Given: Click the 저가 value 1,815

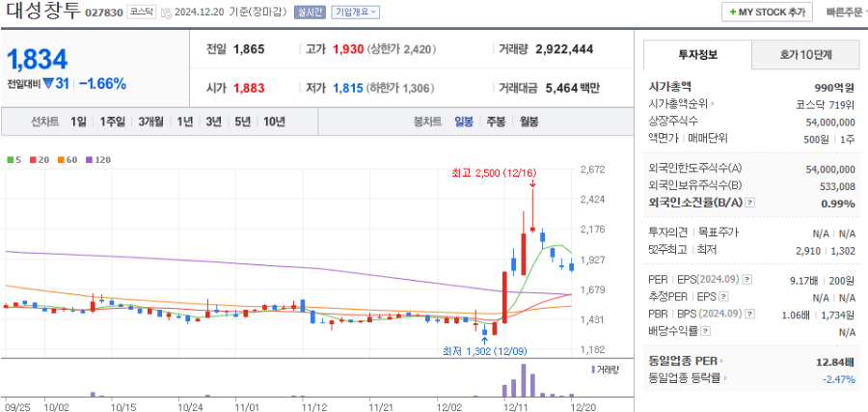Looking at the screenshot, I should pyautogui.click(x=348, y=88).
